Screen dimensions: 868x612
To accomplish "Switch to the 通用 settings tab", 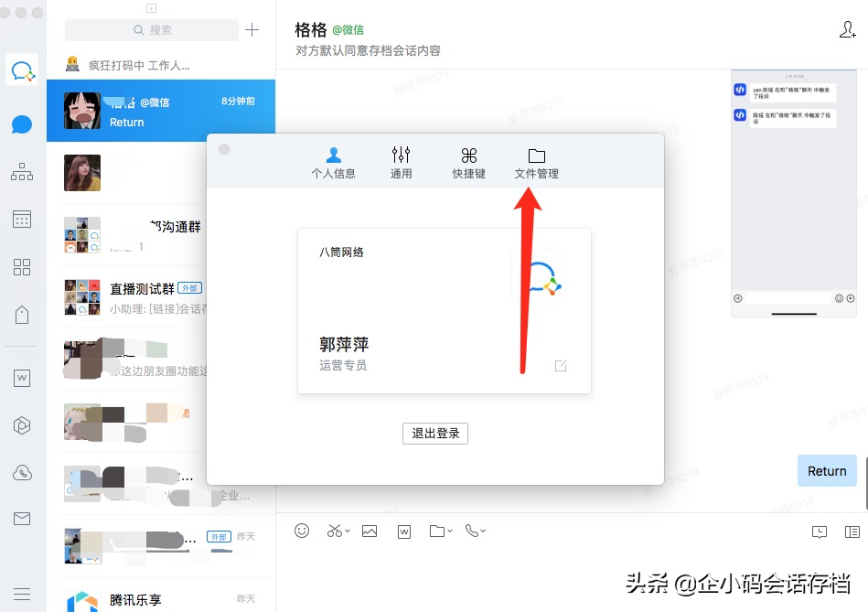I will pos(401,162).
